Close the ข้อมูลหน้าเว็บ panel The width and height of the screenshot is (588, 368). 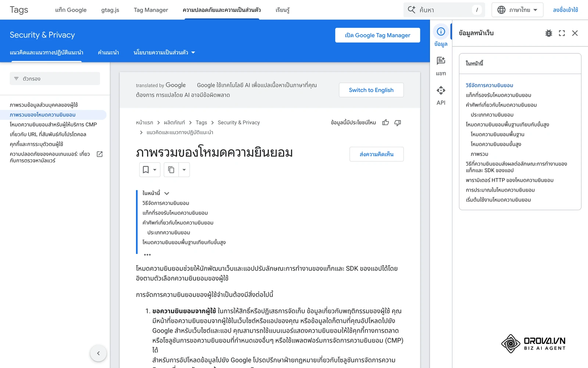tap(575, 33)
